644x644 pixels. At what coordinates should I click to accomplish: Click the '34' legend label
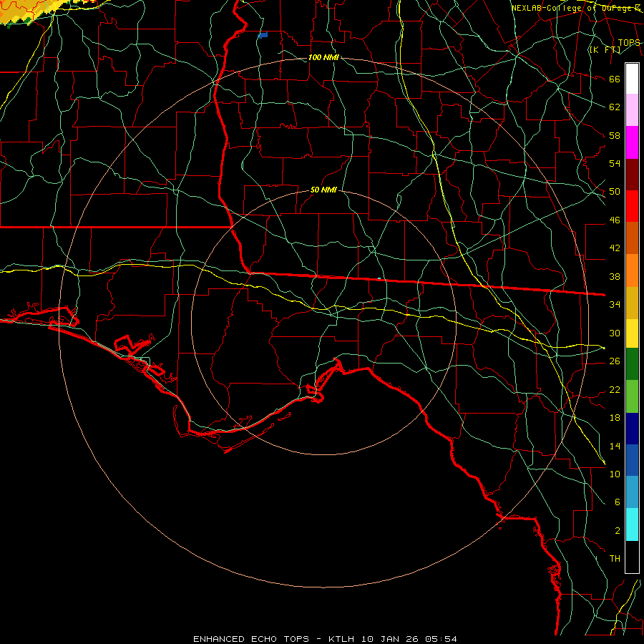coord(615,304)
